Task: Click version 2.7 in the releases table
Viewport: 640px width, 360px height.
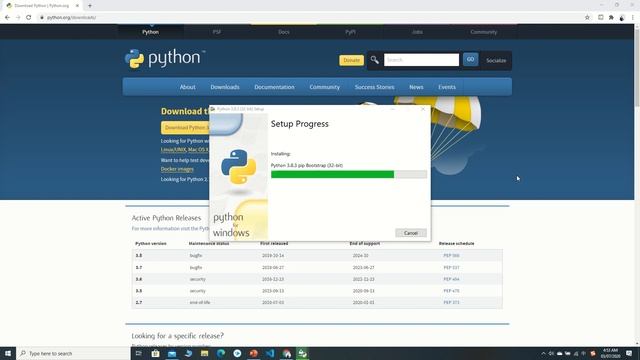Action: click(x=139, y=302)
